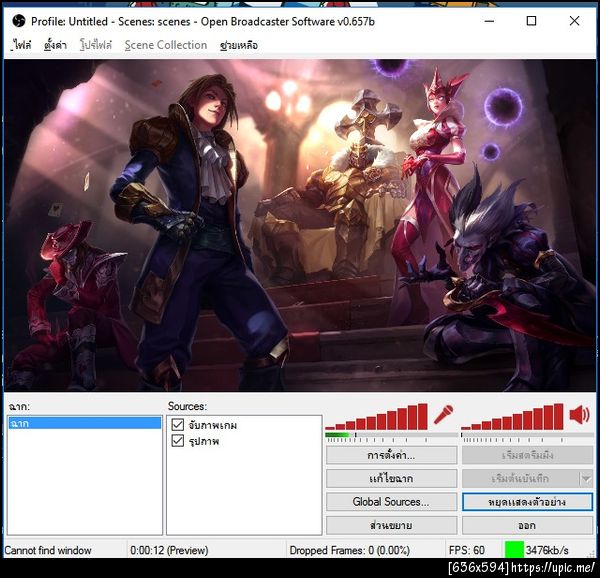This screenshot has width=600, height=578.
Task: Click the เริ่มต้นบันทึก button
Action: 521,479
